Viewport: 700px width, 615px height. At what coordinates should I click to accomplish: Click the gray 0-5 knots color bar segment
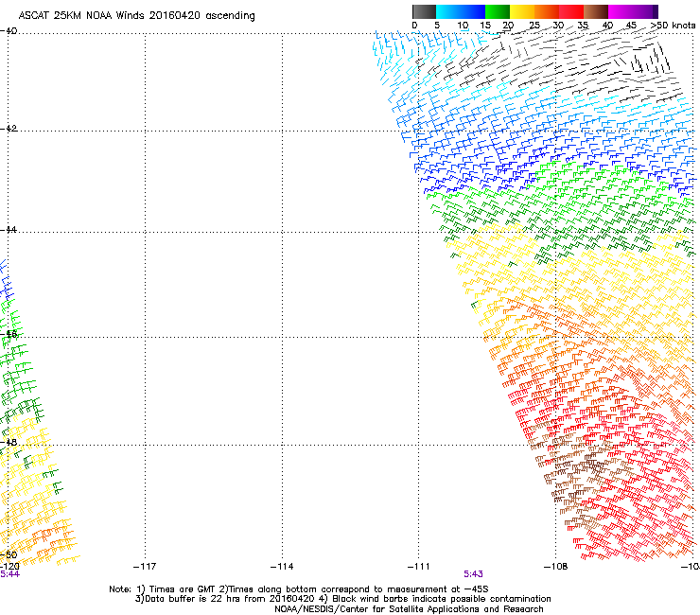(424, 11)
